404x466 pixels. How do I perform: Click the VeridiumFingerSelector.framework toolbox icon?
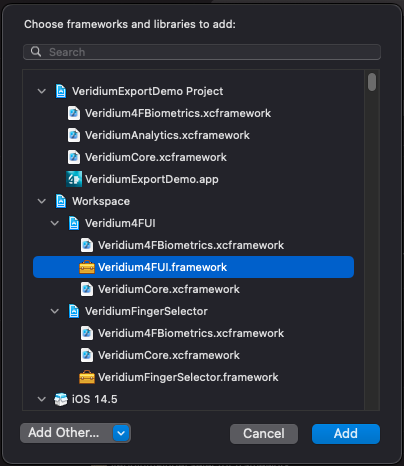coord(87,377)
